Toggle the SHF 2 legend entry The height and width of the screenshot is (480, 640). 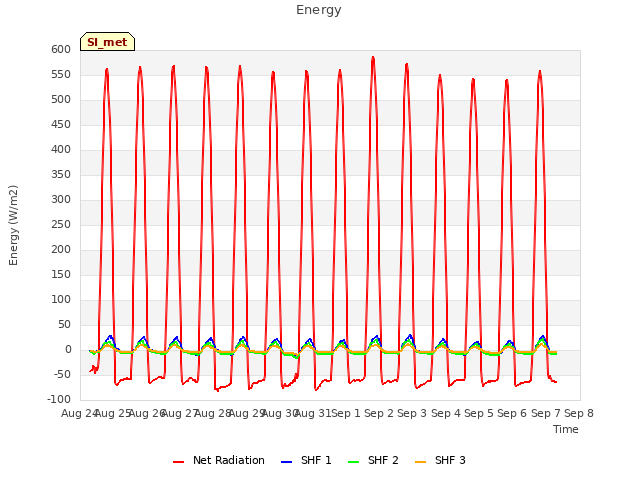[373, 460]
